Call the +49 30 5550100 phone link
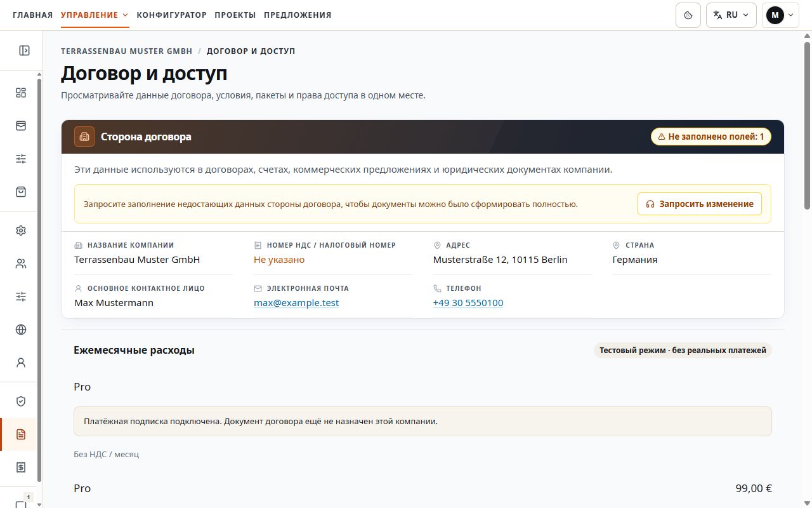Viewport: 812px width, 508px height. pos(468,303)
